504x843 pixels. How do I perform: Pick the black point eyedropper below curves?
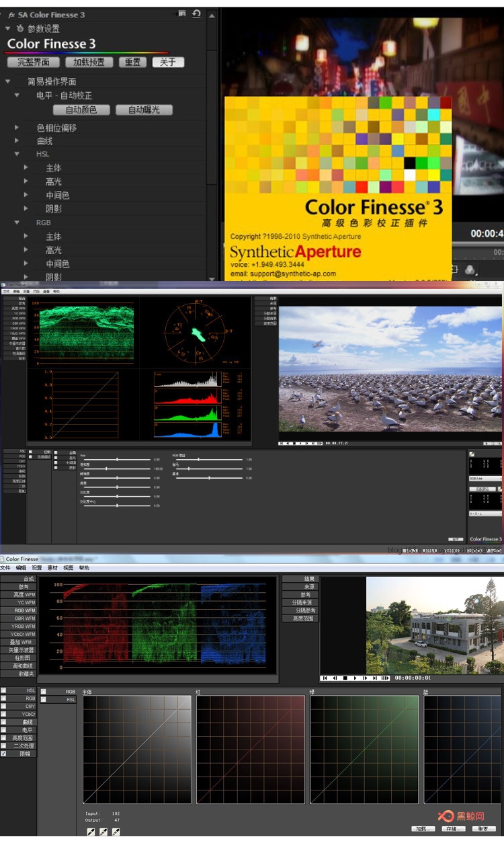[91, 832]
